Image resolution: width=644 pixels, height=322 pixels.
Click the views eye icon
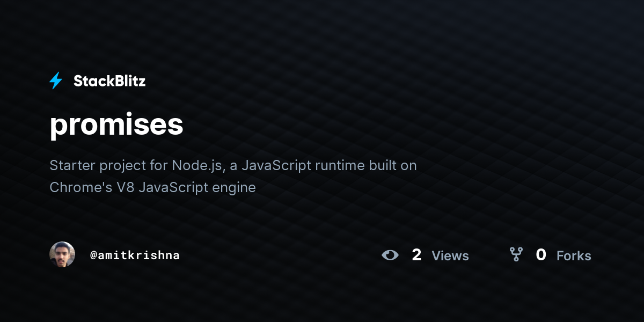coord(390,255)
